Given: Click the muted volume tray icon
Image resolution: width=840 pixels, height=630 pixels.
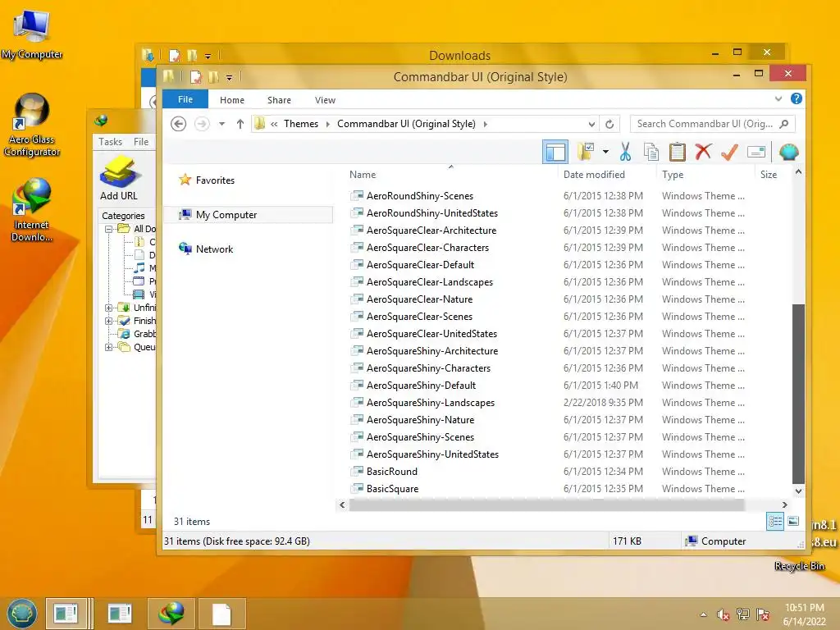Looking at the screenshot, I should point(724,615).
